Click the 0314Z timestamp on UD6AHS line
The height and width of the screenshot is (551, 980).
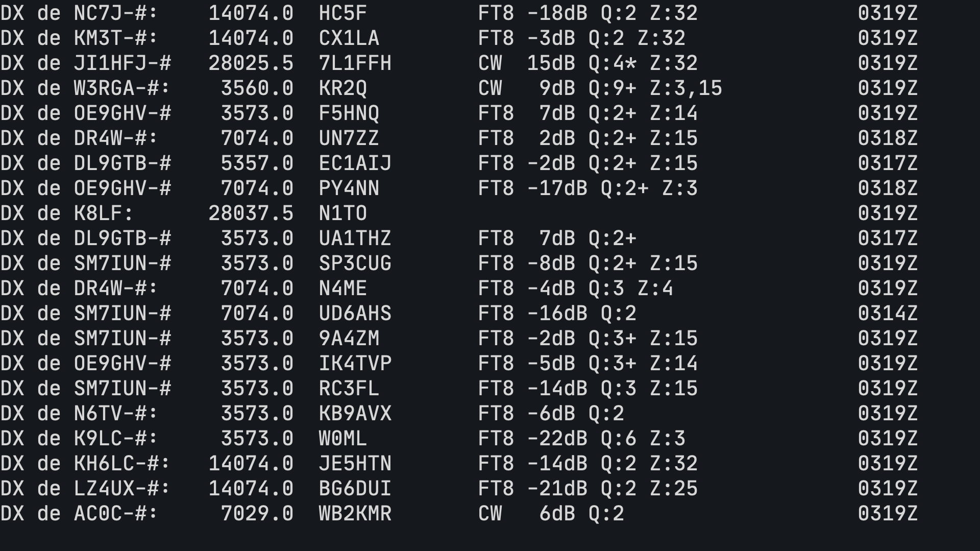coord(888,314)
